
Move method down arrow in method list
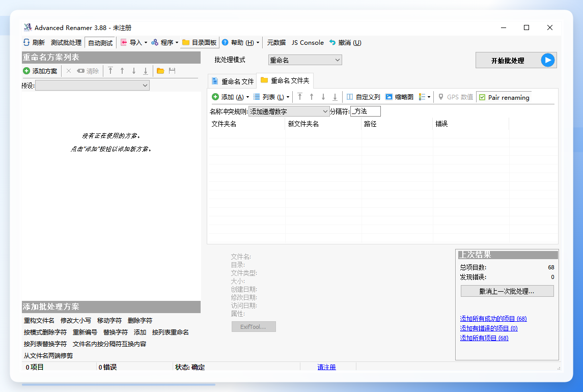134,71
